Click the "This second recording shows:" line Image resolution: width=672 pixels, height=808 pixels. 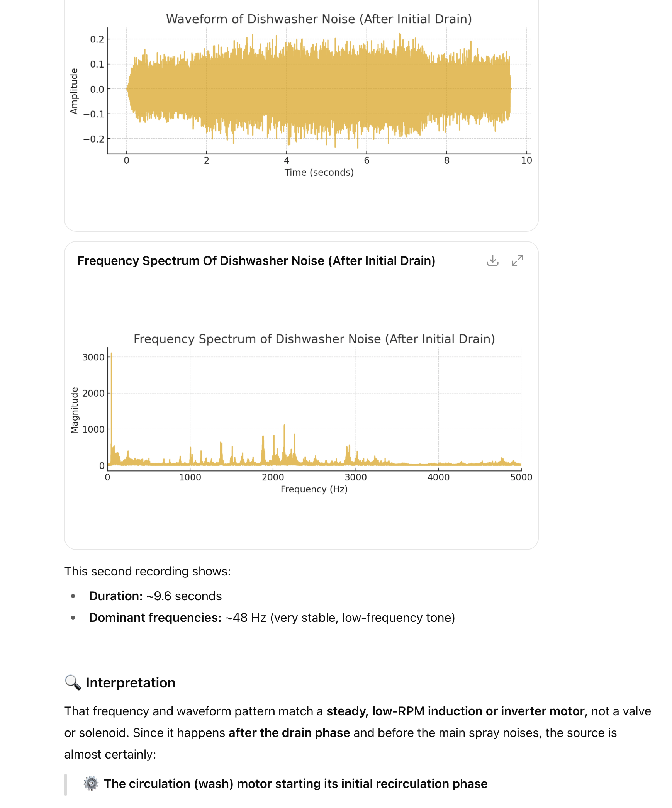click(x=148, y=571)
